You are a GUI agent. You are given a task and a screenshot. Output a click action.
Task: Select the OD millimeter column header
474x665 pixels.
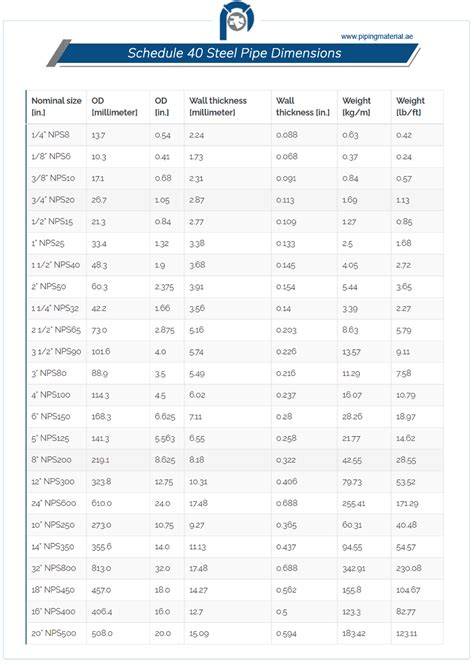pyautogui.click(x=114, y=106)
